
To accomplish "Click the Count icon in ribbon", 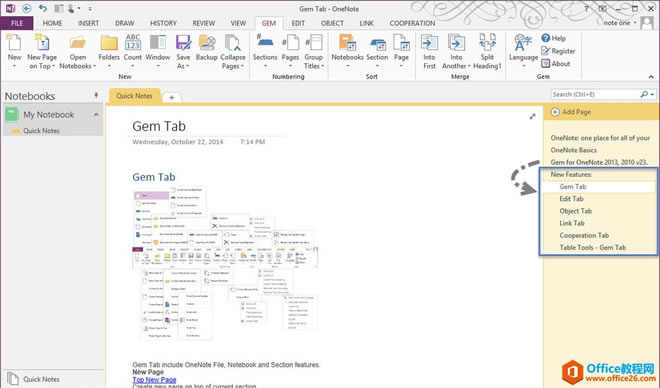I will click(x=133, y=43).
